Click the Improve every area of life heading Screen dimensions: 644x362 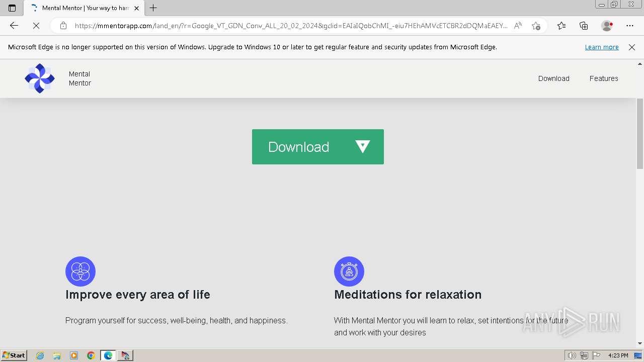pyautogui.click(x=138, y=295)
